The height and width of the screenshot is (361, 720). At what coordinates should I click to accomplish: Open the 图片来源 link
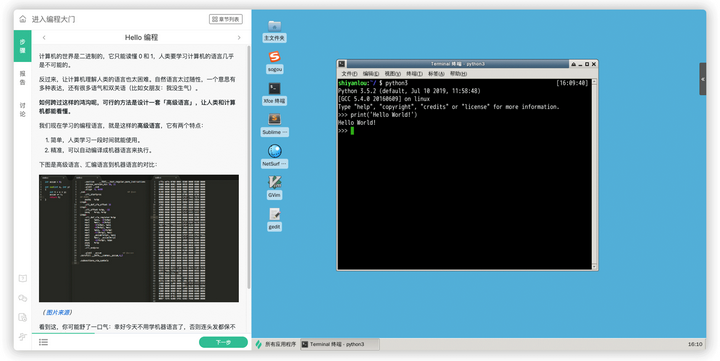pos(57,312)
